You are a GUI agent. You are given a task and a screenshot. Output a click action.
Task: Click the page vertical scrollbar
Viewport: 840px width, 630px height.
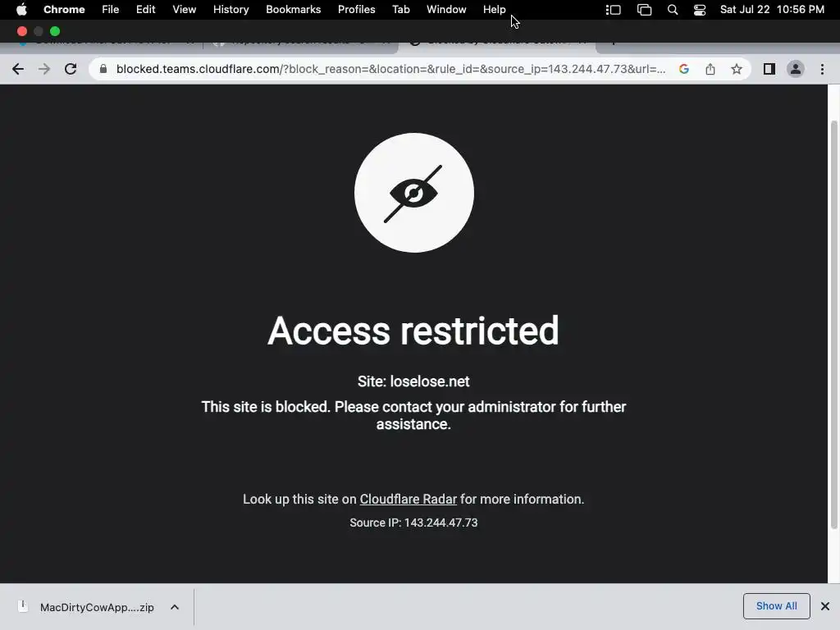(833, 324)
